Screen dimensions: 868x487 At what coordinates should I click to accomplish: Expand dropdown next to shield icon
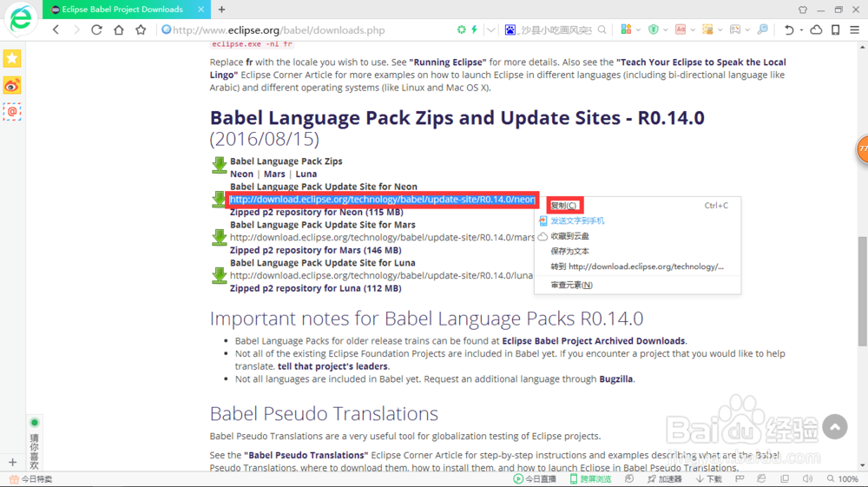[x=666, y=30]
